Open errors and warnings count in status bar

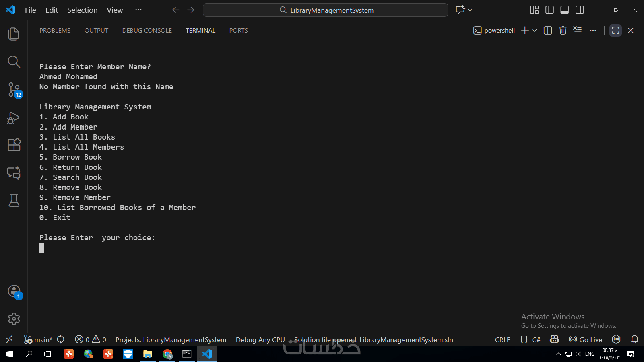[91, 339]
